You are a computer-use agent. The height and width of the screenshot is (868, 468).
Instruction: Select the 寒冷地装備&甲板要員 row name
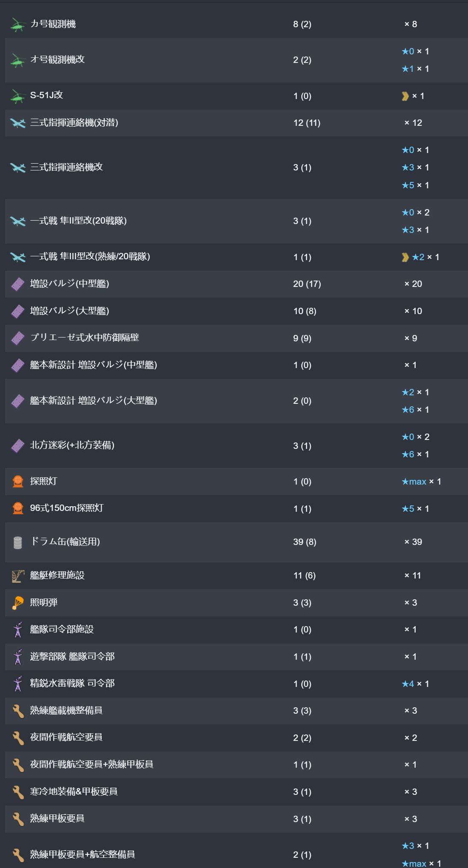(74, 791)
